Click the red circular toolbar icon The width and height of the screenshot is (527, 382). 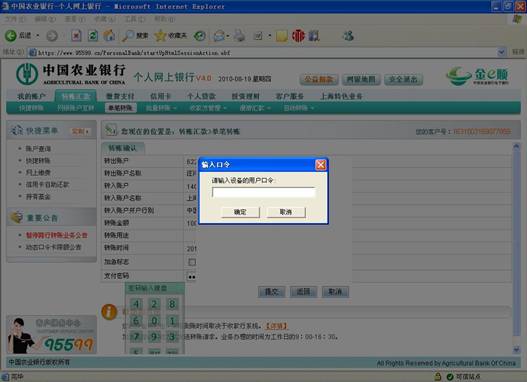click(298, 36)
